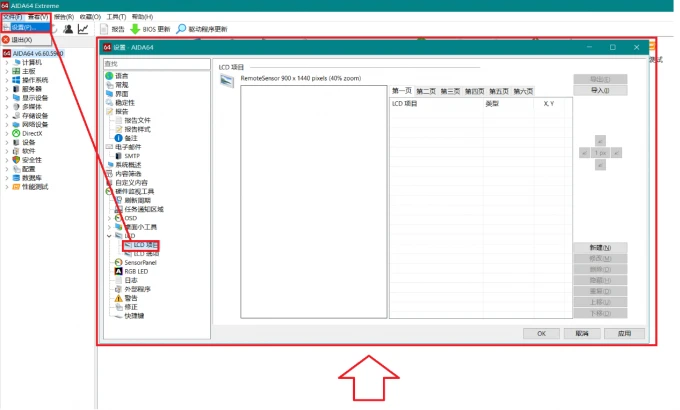Click the 取消 cancel button
This screenshot has width=680, height=410.
click(582, 334)
